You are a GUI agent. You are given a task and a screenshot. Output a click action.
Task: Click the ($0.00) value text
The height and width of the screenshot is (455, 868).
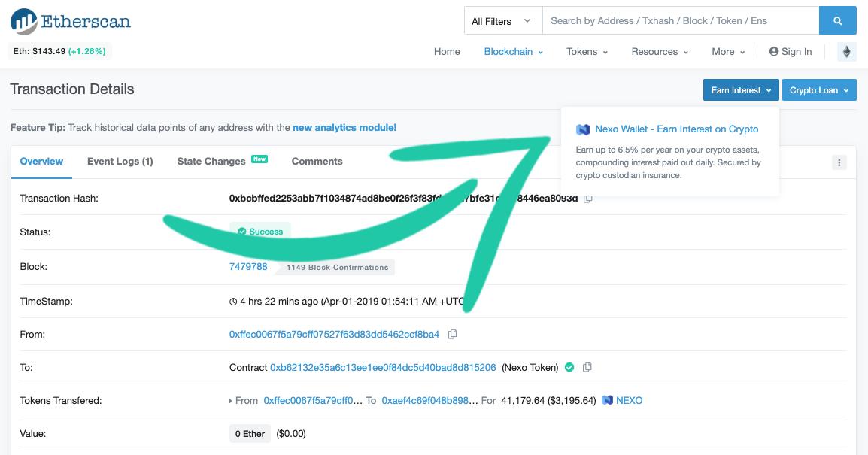click(x=291, y=434)
